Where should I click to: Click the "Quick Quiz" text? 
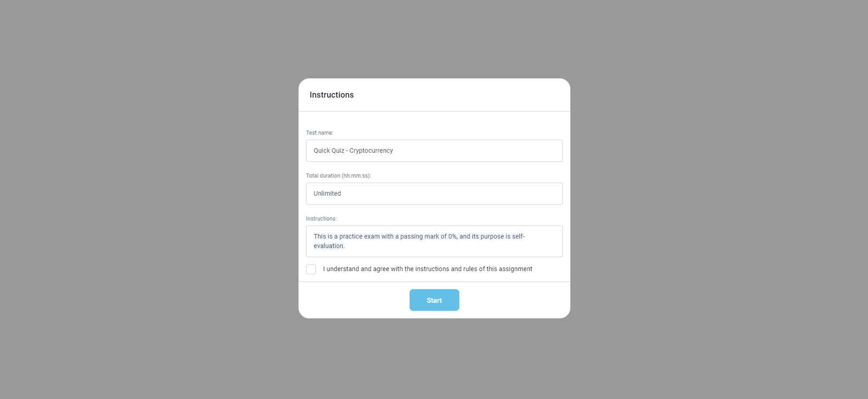click(329, 151)
